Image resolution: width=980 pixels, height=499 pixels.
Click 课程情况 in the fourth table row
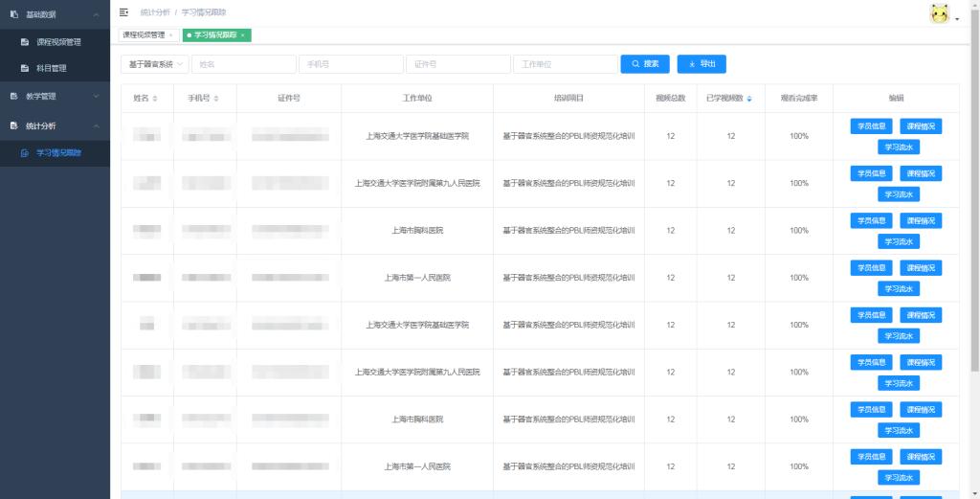[x=921, y=267]
